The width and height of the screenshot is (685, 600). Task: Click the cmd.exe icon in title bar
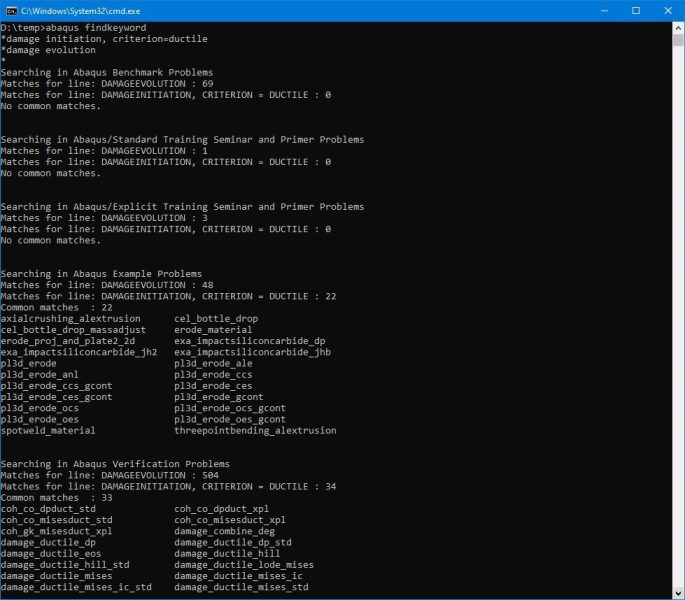click(12, 10)
